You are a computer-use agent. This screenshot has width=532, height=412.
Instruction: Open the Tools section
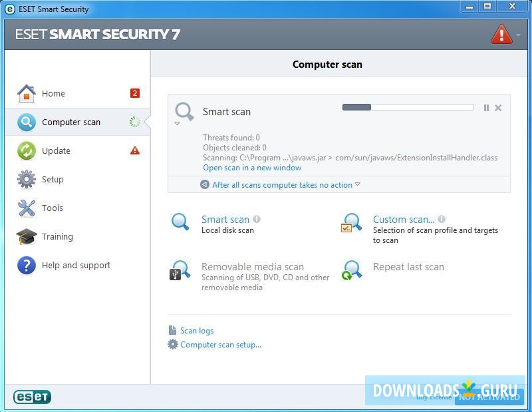(x=78, y=208)
